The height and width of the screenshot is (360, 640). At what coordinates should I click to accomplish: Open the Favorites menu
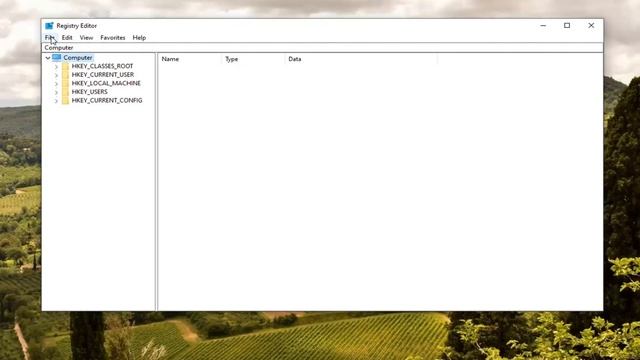click(x=113, y=38)
